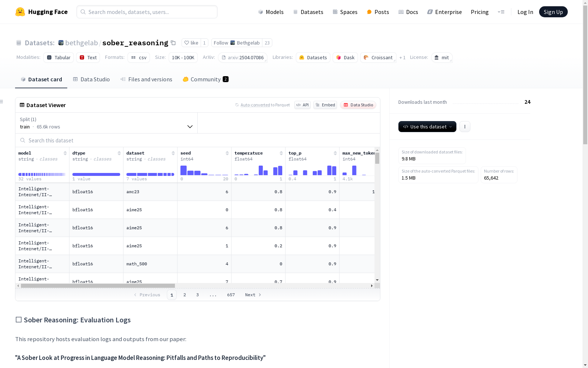Click the table's horizontal scrollbar thumb
This screenshot has height=368, width=588.
tap(98, 286)
